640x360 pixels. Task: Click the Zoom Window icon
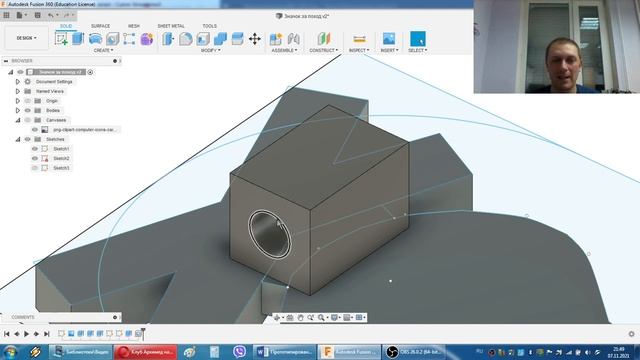(321, 318)
